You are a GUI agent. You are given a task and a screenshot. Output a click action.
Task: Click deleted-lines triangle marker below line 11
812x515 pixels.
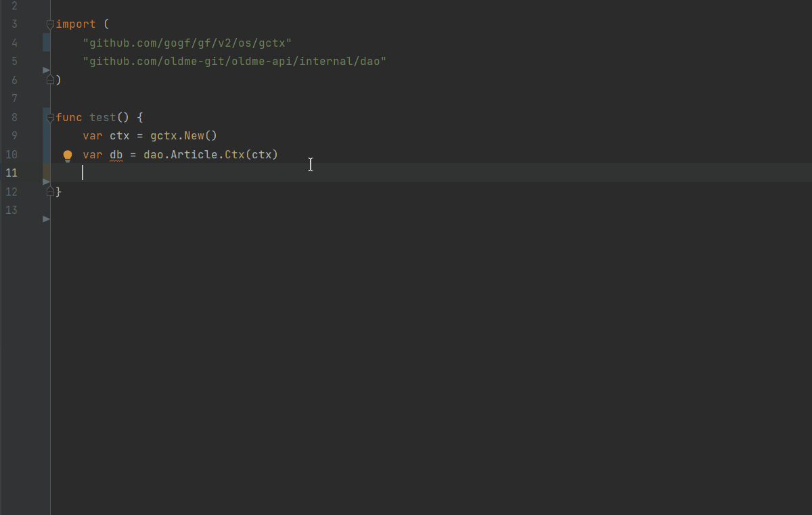(x=46, y=182)
